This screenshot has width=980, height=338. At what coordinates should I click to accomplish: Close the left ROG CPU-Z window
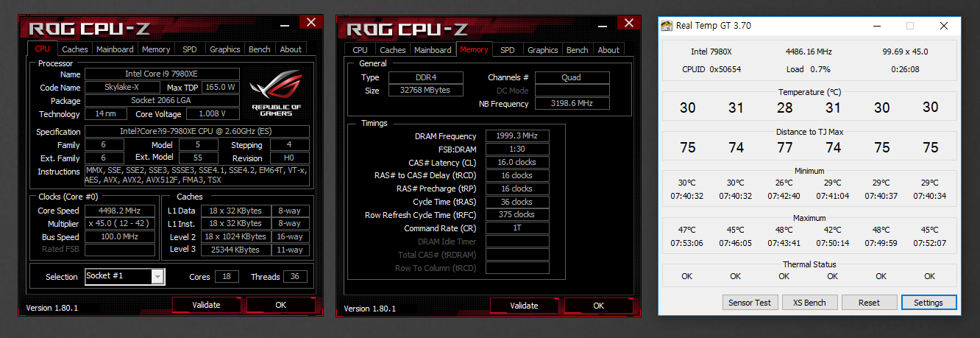(312, 23)
